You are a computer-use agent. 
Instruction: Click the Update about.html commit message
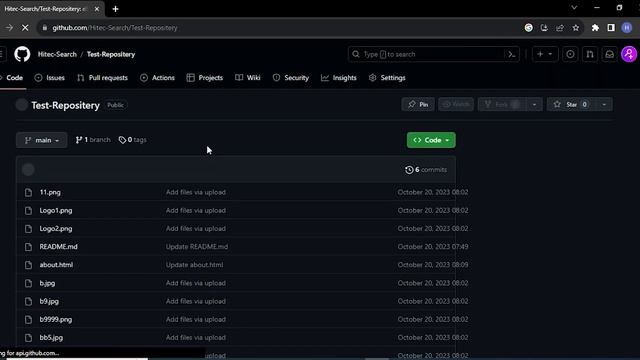(194, 265)
